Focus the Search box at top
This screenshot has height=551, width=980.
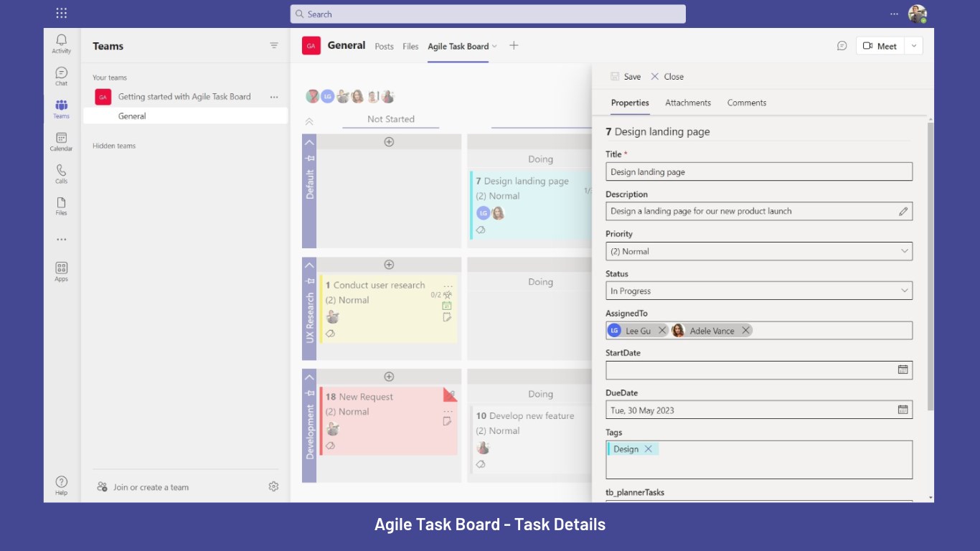(488, 14)
